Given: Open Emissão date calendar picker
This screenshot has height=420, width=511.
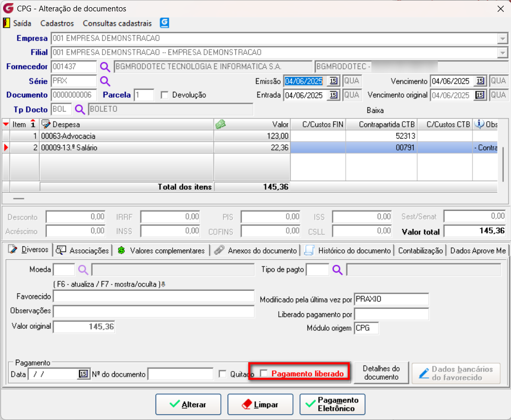Looking at the screenshot, I should click(333, 81).
